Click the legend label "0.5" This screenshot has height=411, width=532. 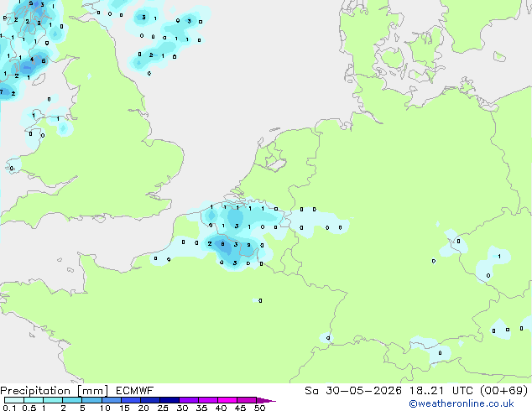(x=29, y=408)
